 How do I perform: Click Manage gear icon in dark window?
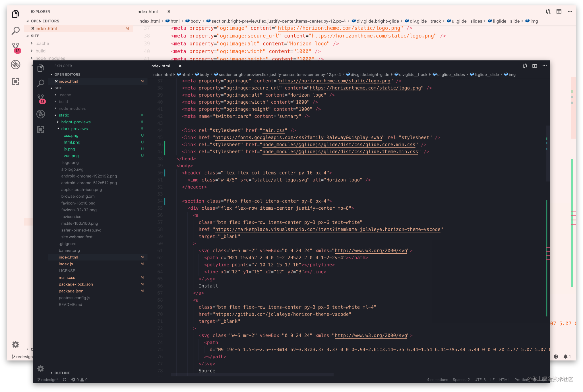(x=41, y=368)
